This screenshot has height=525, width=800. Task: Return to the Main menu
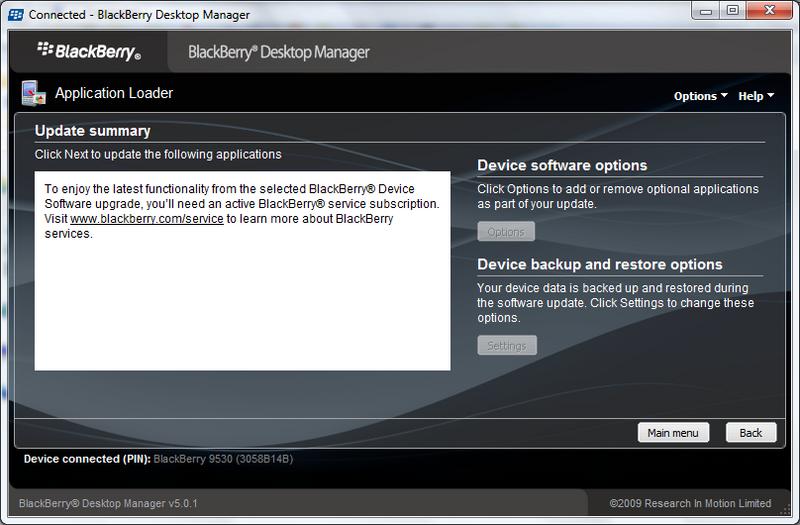coord(673,433)
